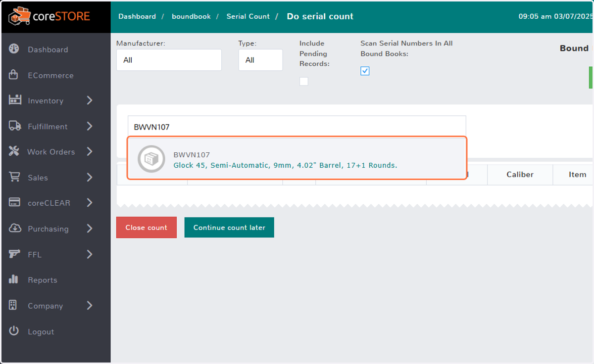Click the serial number search field

(297, 127)
